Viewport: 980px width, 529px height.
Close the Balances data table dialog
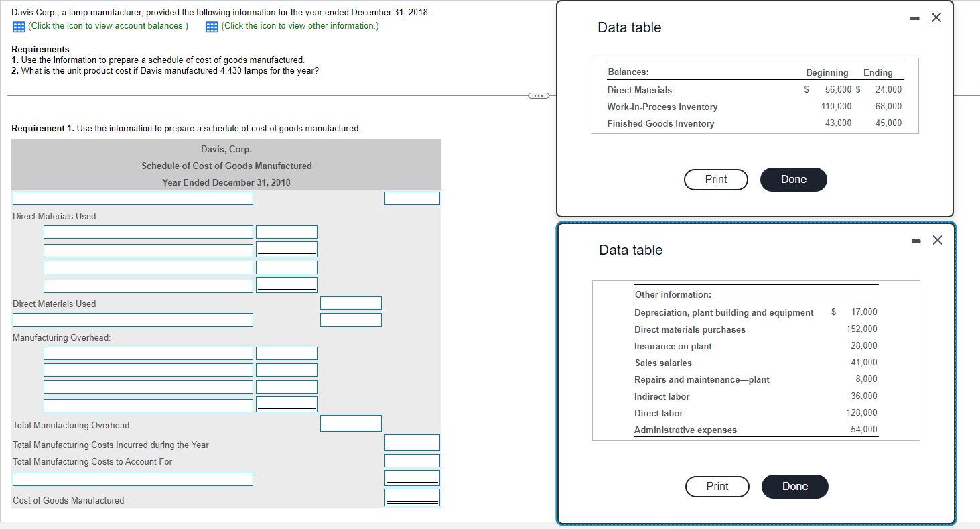936,18
